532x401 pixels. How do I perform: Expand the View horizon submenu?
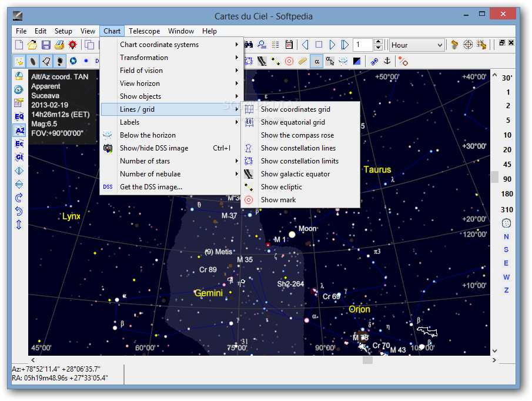coord(172,83)
